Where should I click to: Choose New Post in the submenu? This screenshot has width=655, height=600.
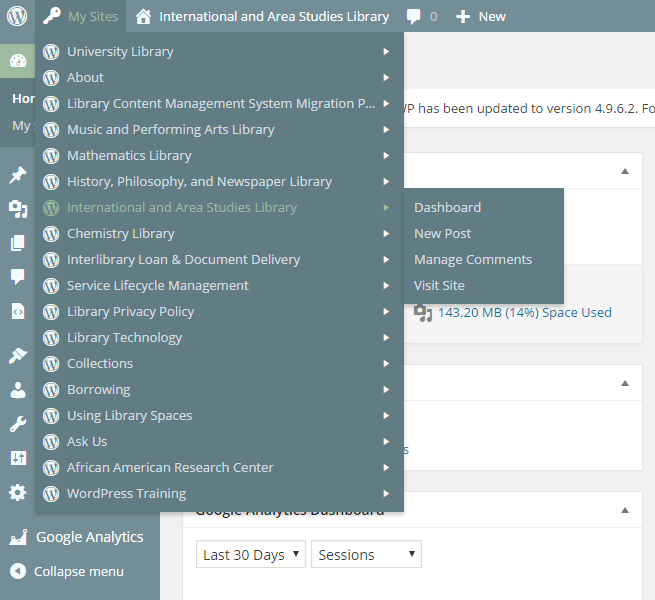coord(442,234)
